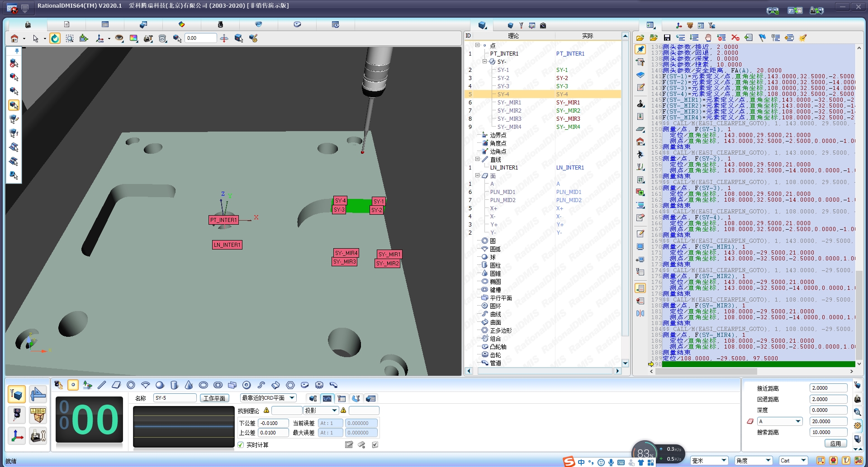Open the window settings tab
The height and width of the screenshot is (467, 868).
coord(335,24)
